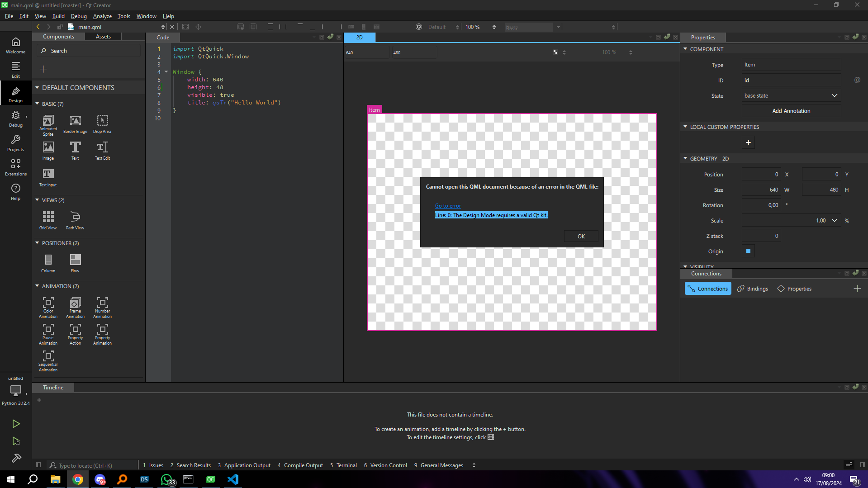The width and height of the screenshot is (868, 488).
Task: Start debugging with the debug-run button
Action: [16, 441]
